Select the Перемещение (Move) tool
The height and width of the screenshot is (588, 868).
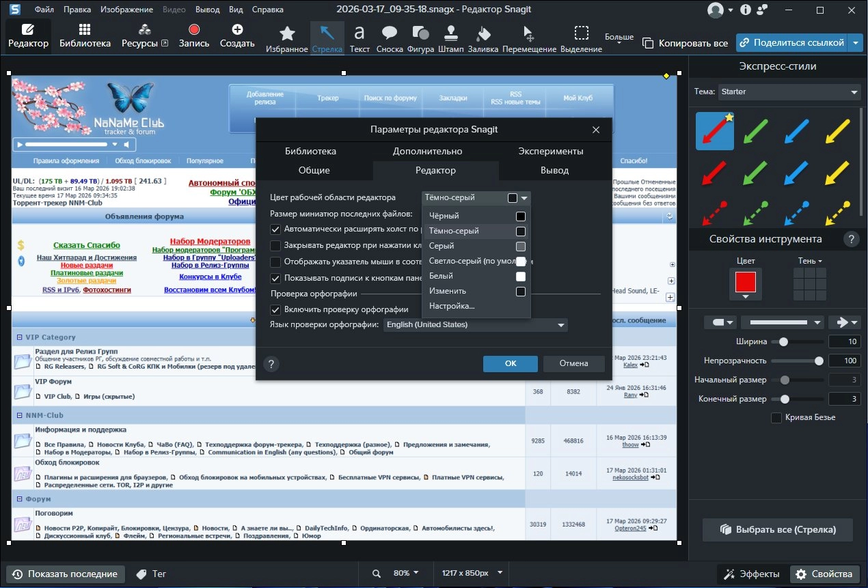point(529,38)
